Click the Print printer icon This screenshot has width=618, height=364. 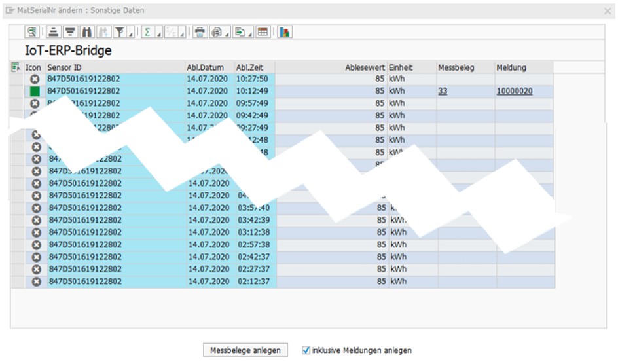(200, 32)
